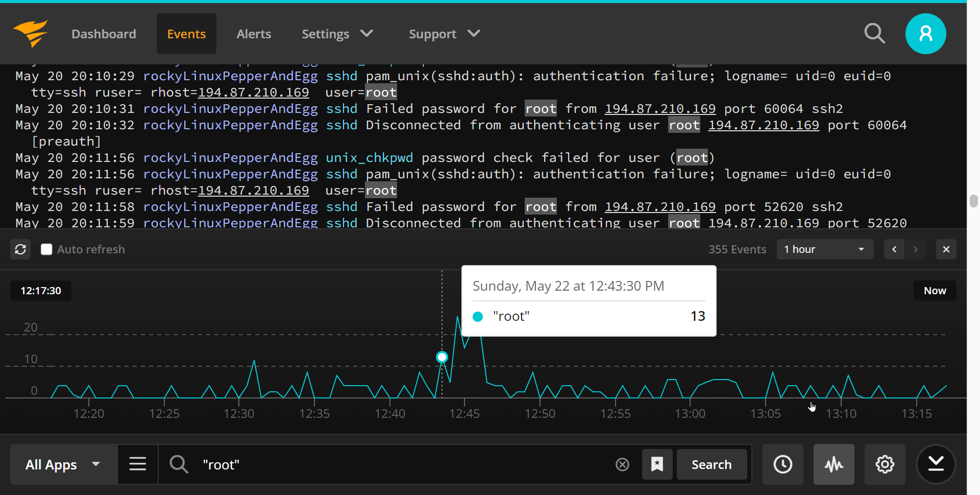
Task: Switch to the Events tab
Action: pos(186,34)
